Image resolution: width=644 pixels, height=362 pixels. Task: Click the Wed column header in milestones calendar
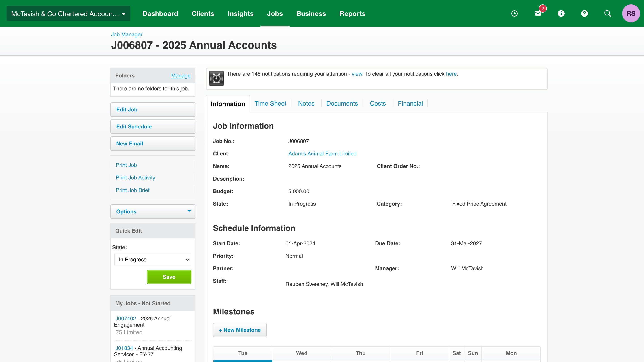[301, 353]
